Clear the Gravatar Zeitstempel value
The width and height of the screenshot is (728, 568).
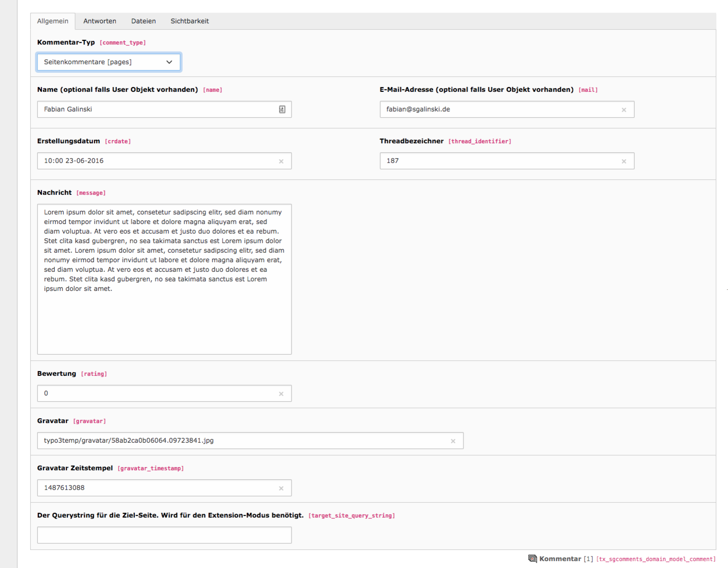281,488
